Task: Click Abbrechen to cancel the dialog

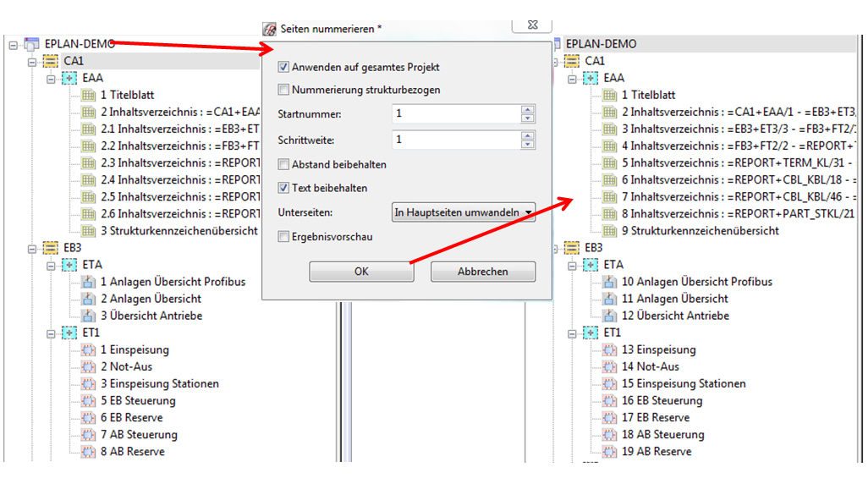Action: coord(483,272)
